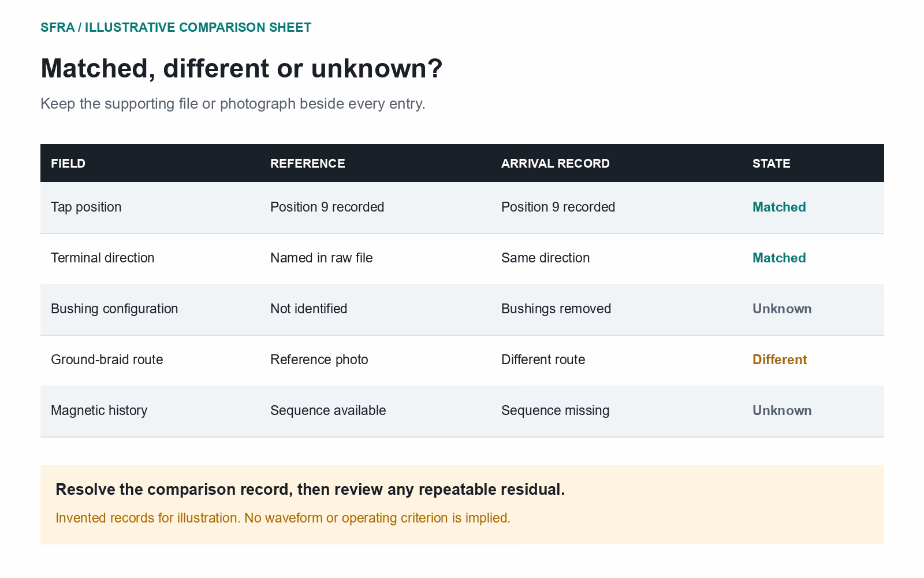Click the FIELD column header
The width and height of the screenshot is (924, 578).
pos(68,164)
